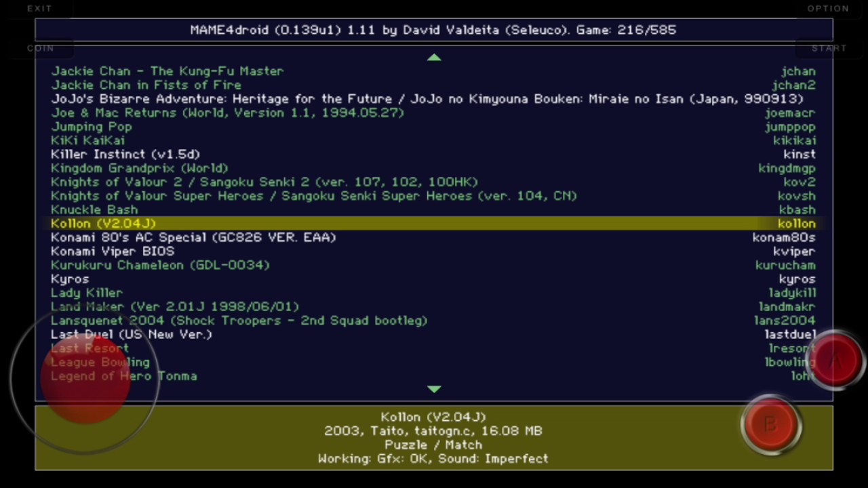Click the kviper ROM name

point(794,251)
